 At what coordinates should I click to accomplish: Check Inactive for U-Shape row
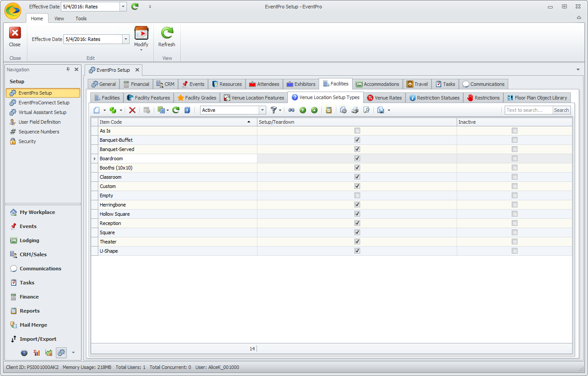(514, 251)
